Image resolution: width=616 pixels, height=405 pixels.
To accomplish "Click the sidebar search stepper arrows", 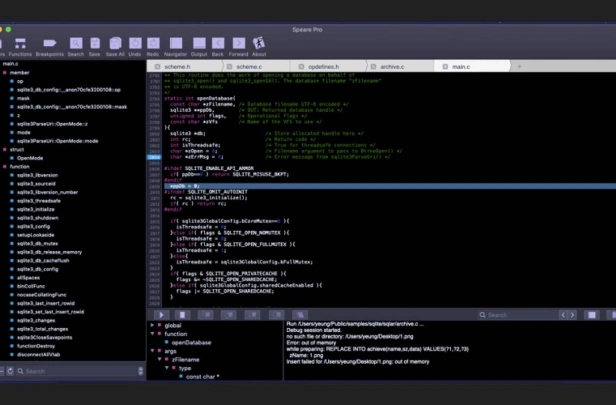I will pyautogui.click(x=141, y=371).
